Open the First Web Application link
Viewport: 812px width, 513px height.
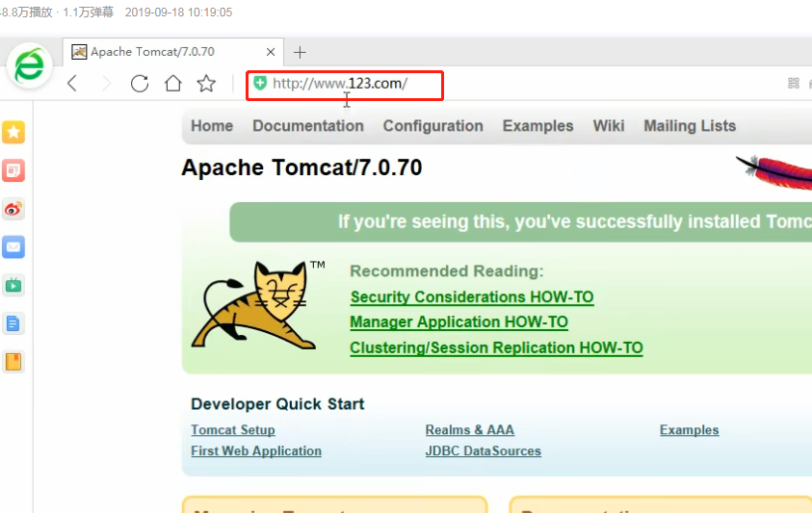(x=256, y=451)
